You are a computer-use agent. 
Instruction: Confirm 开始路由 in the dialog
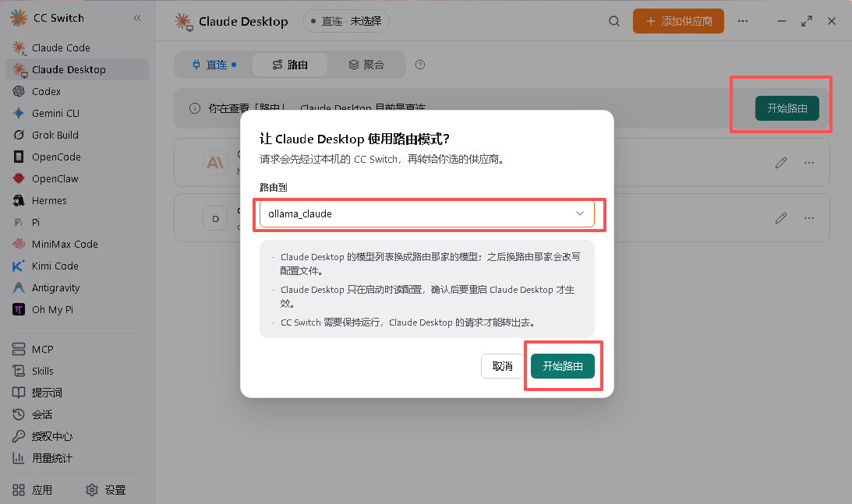[x=562, y=366]
